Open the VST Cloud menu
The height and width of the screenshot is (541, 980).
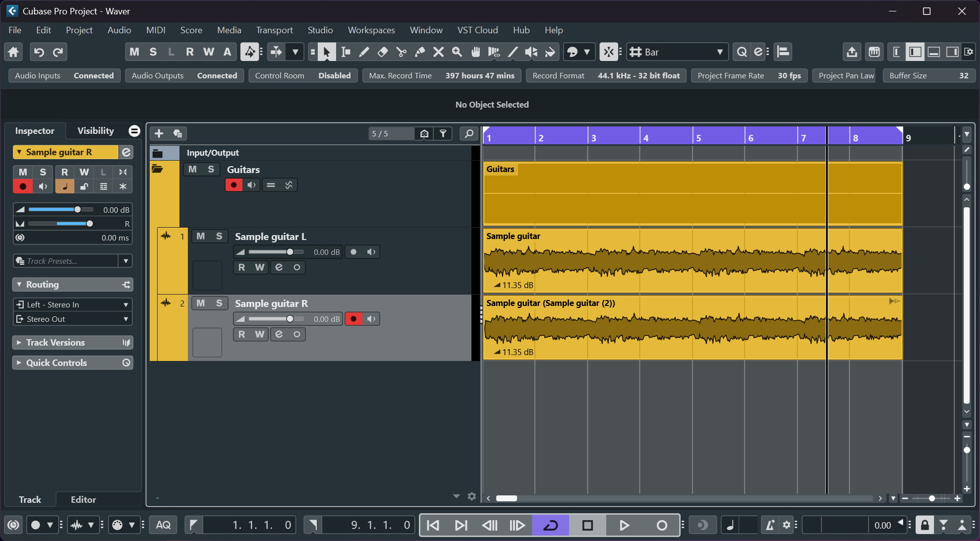point(477,30)
